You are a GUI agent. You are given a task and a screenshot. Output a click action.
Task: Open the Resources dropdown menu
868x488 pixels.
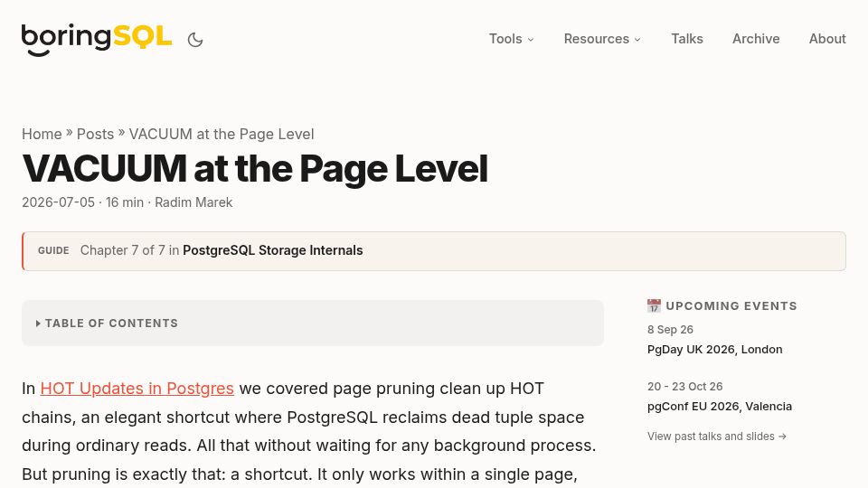[x=602, y=39]
